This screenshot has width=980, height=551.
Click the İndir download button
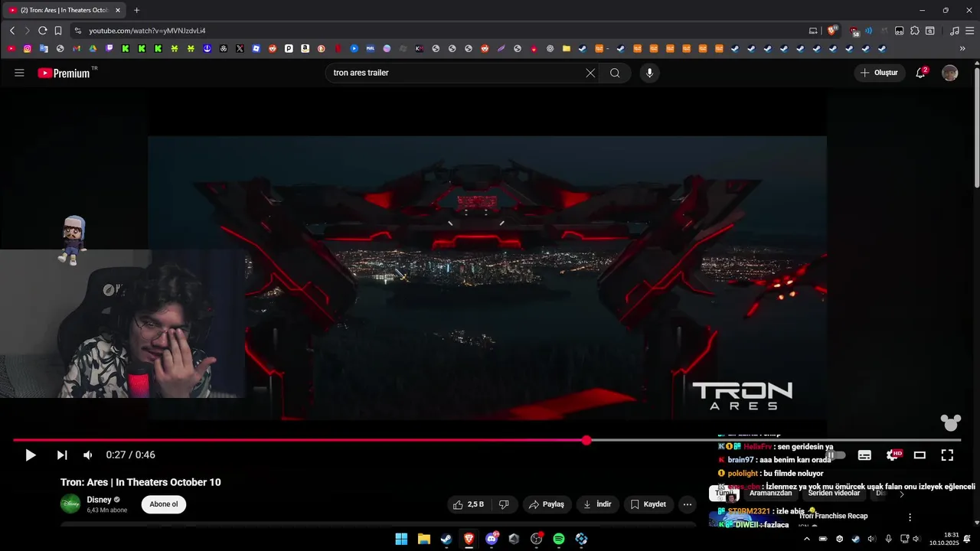(x=597, y=504)
